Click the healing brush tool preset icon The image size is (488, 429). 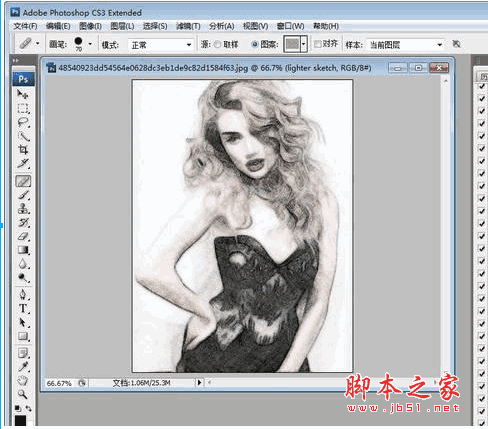[26, 44]
